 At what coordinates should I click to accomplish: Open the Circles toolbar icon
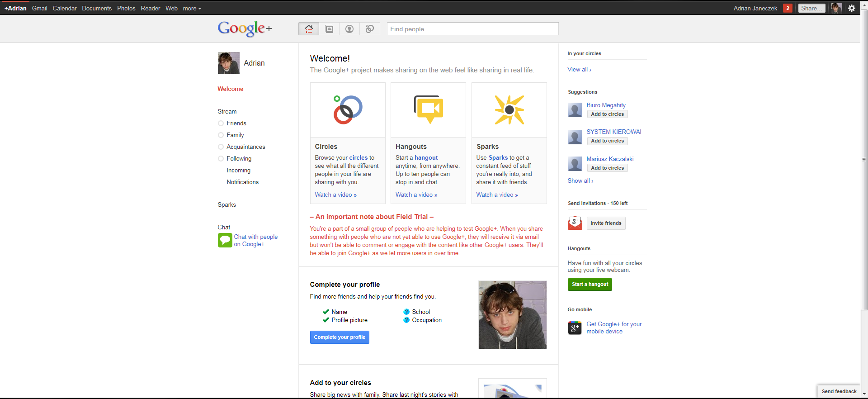click(x=370, y=29)
